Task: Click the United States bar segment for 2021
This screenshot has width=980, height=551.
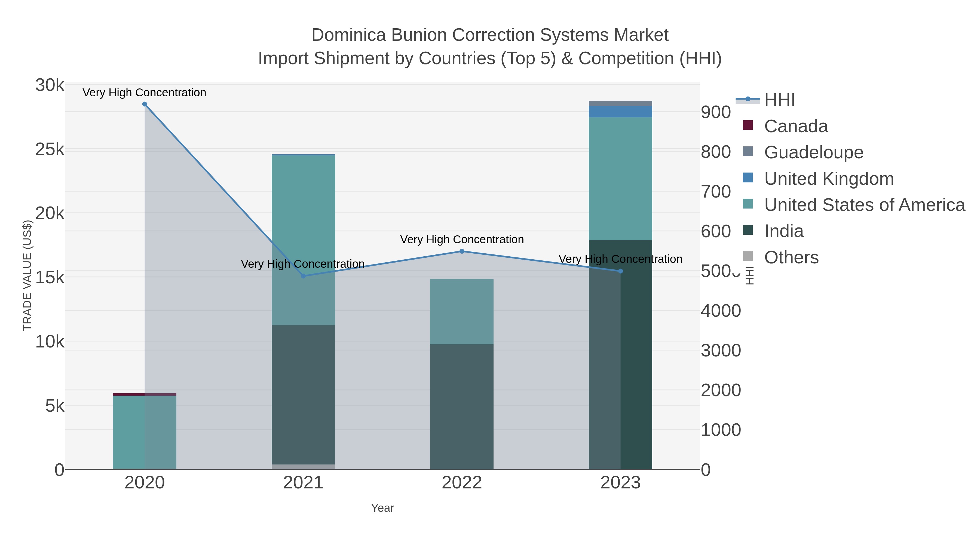Action: (303, 240)
